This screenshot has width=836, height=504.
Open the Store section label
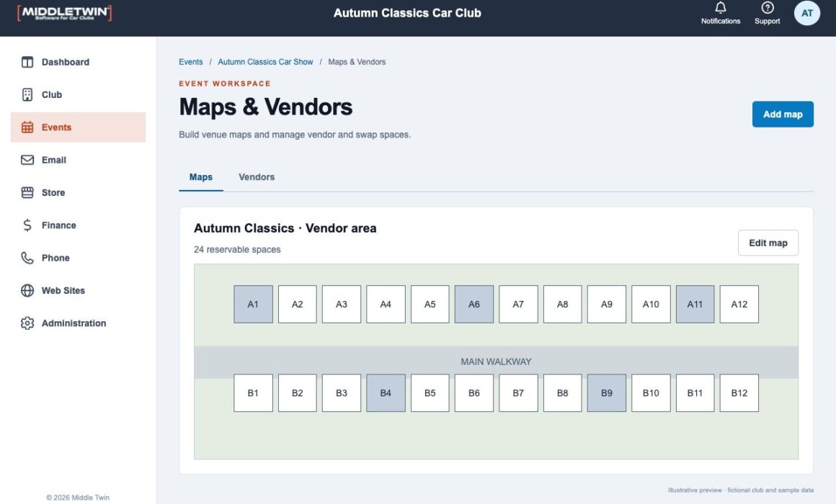[x=53, y=192]
